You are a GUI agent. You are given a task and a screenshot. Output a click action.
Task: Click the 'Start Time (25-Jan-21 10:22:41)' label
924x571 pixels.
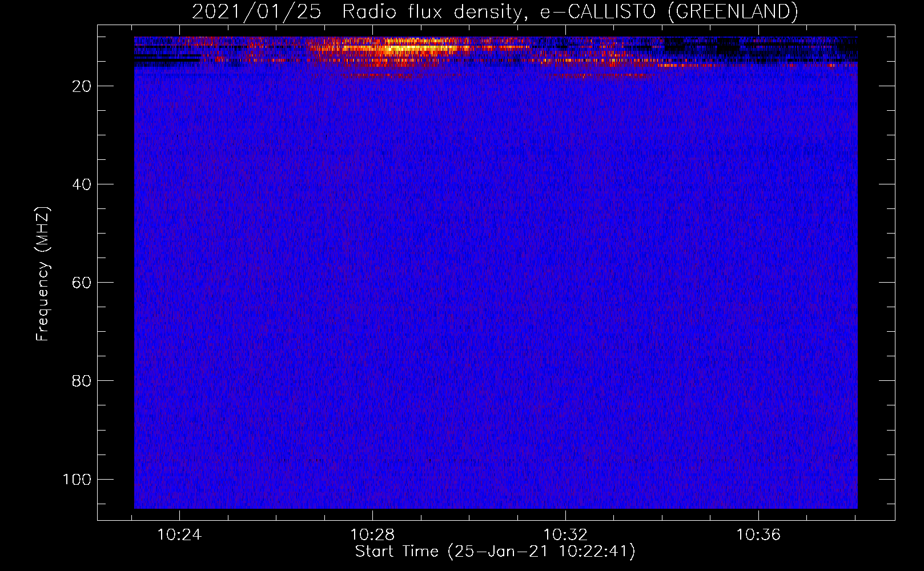[x=495, y=552]
